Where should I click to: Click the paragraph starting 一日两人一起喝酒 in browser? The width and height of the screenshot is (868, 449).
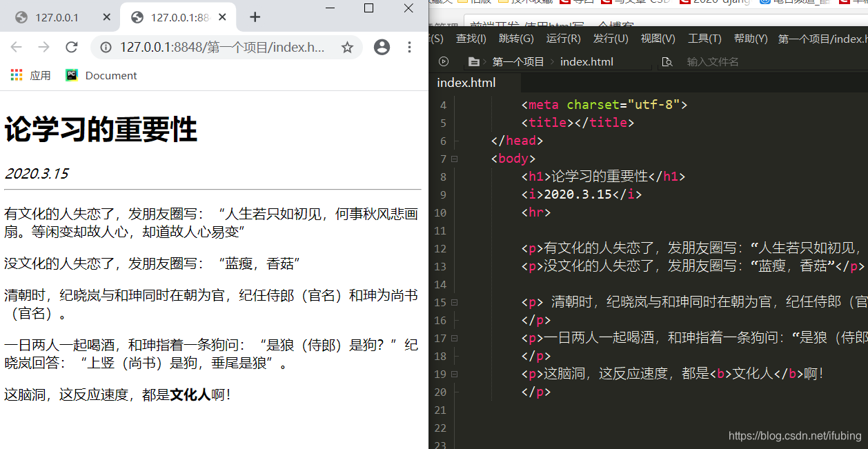point(211,354)
